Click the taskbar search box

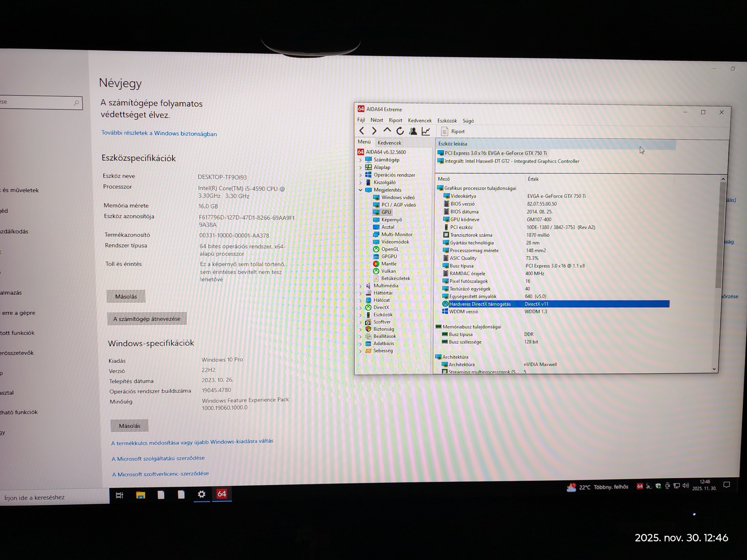(55, 497)
